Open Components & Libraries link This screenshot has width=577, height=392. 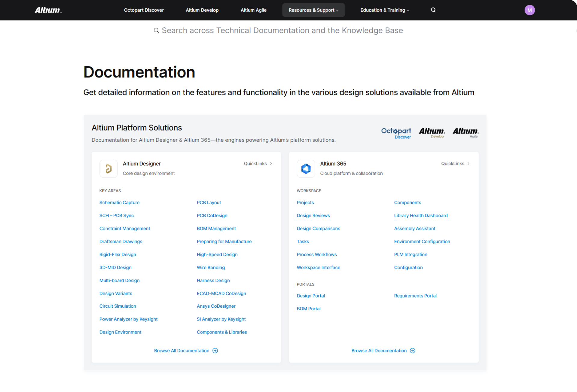(222, 332)
